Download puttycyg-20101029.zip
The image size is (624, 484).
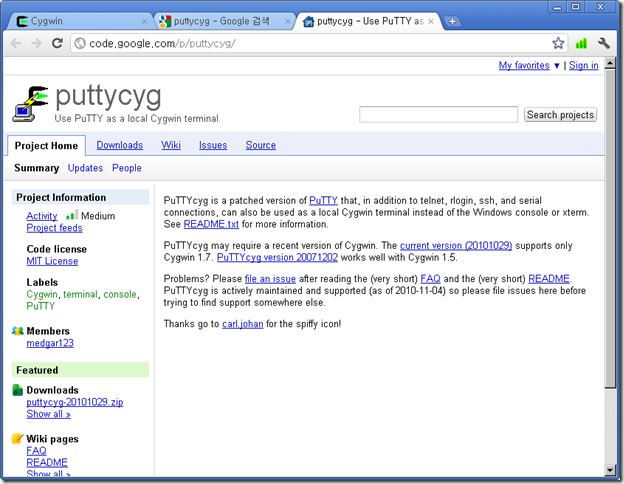[x=75, y=402]
